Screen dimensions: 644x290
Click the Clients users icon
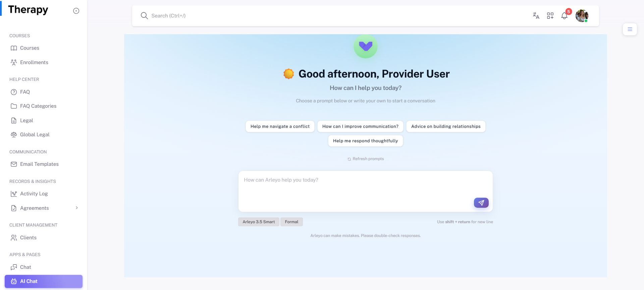[14, 238]
